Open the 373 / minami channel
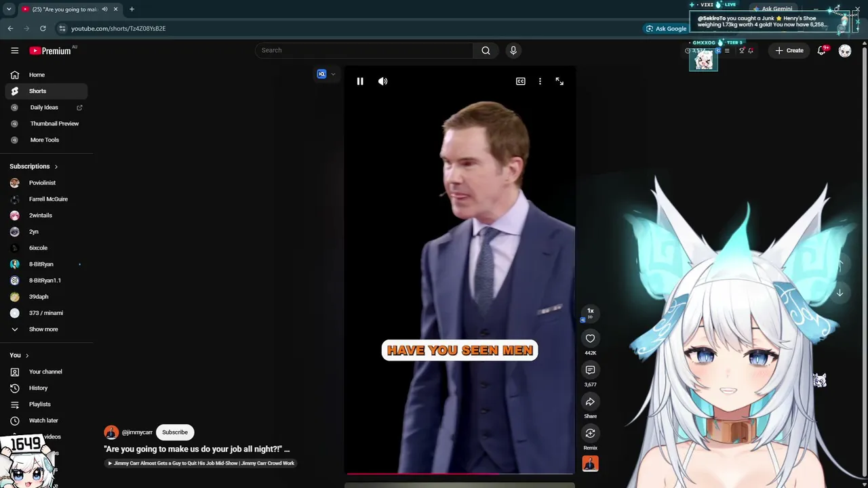This screenshot has width=868, height=488. [x=46, y=313]
